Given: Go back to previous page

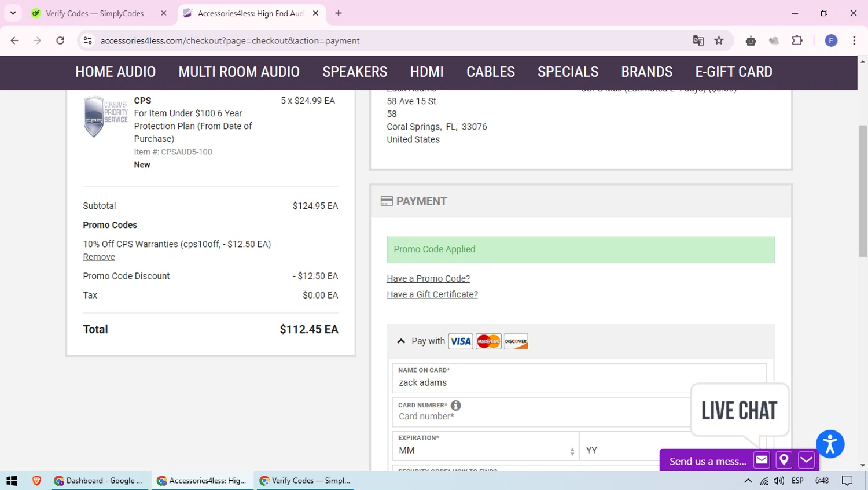Looking at the screenshot, I should (14, 40).
